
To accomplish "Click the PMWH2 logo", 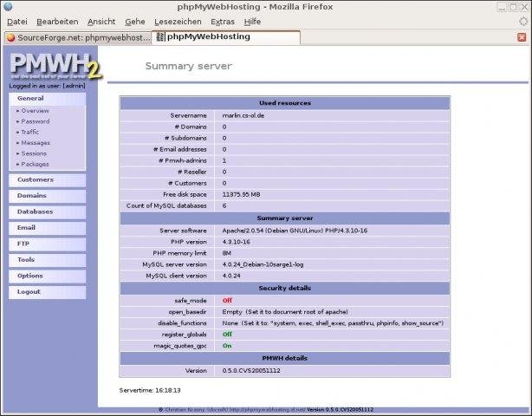I will 55,66.
